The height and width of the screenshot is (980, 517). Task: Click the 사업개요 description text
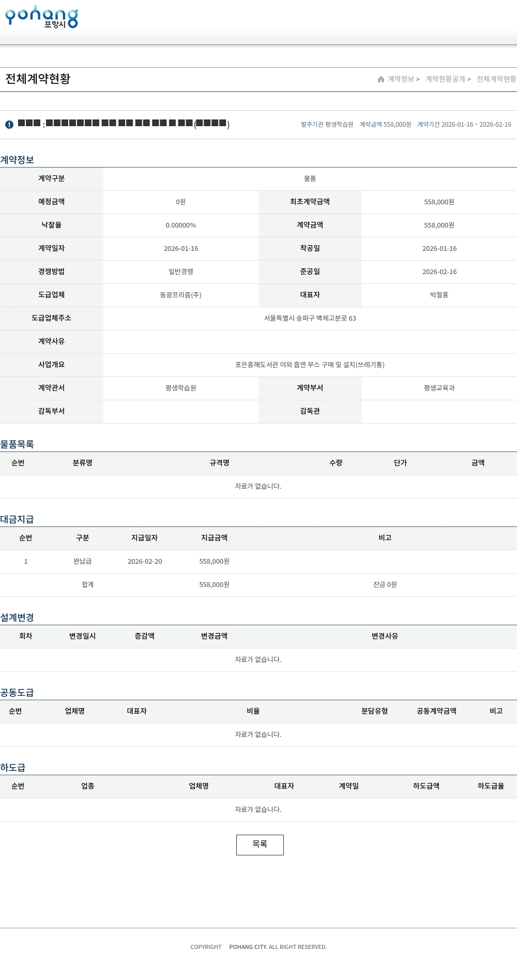(310, 365)
